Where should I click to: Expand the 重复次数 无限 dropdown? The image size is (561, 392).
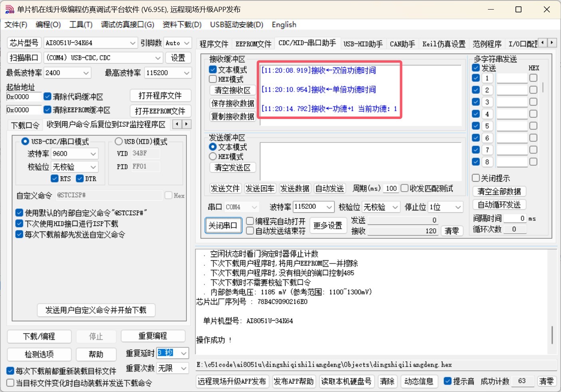(x=184, y=368)
